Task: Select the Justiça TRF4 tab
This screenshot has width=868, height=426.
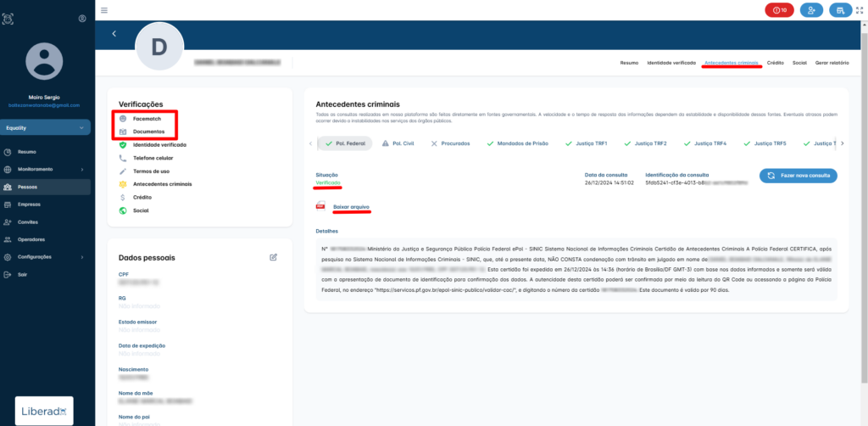Action: pos(705,143)
